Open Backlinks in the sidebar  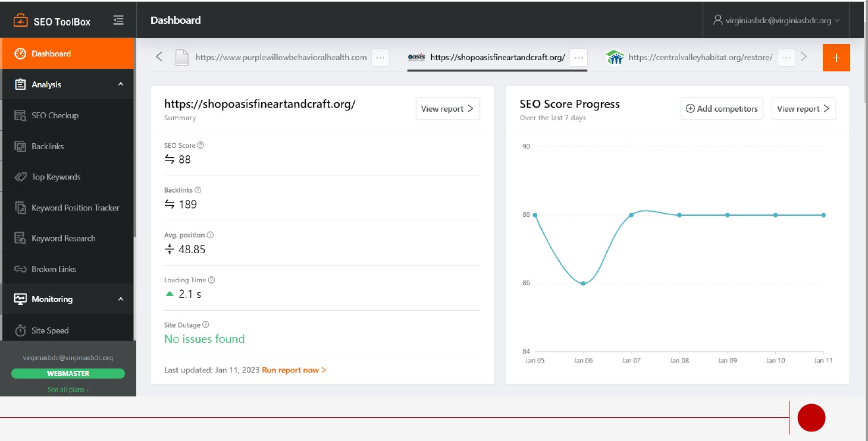[x=68, y=146]
